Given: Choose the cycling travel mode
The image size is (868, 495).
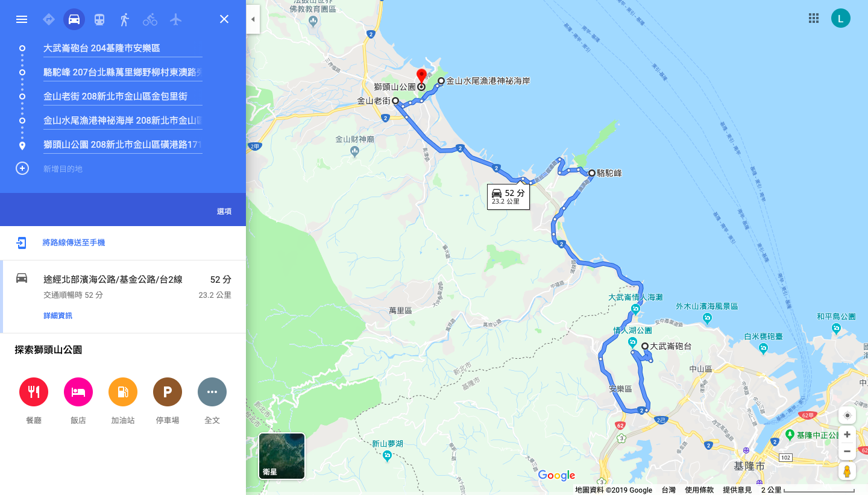Looking at the screenshot, I should point(150,19).
